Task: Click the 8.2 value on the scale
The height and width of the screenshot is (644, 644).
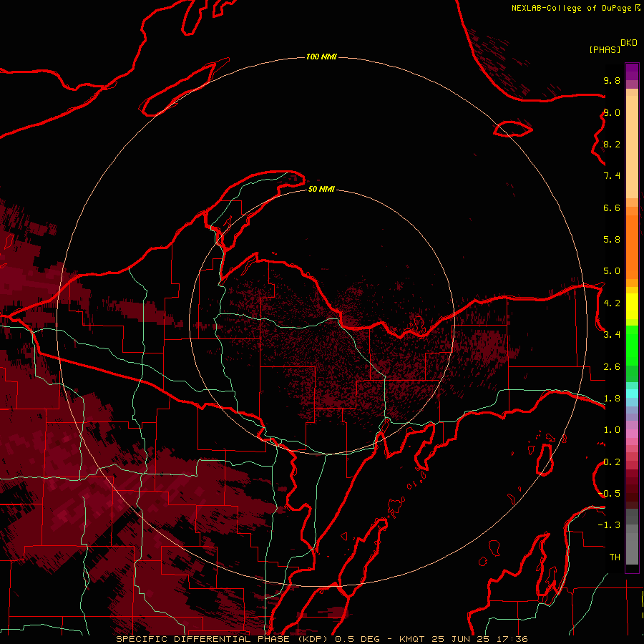Action: (x=612, y=144)
